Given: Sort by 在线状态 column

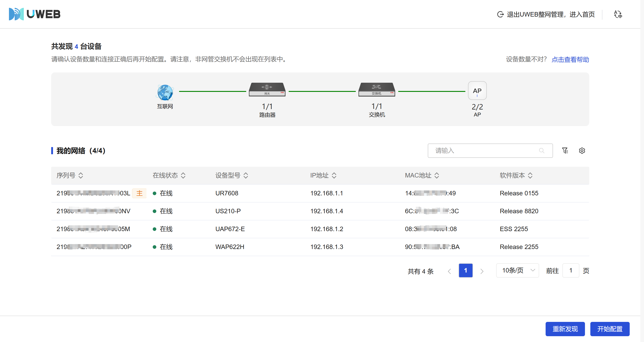Looking at the screenshot, I should (183, 175).
